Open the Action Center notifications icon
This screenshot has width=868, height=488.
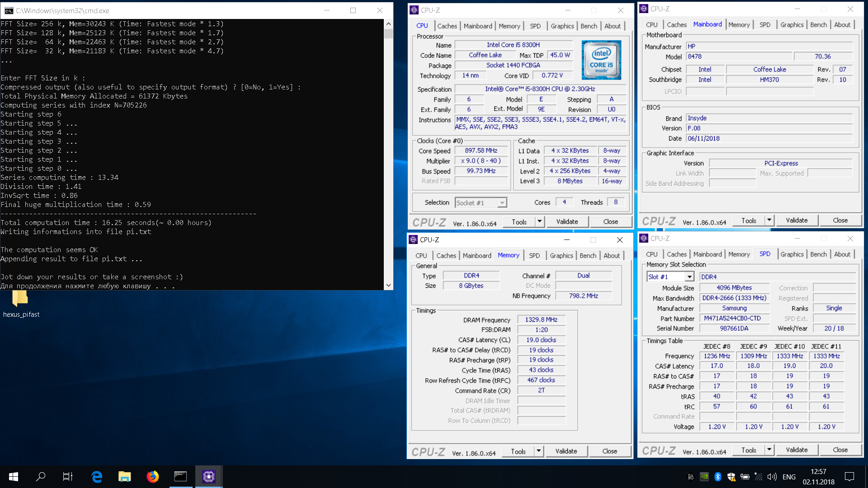pyautogui.click(x=849, y=477)
